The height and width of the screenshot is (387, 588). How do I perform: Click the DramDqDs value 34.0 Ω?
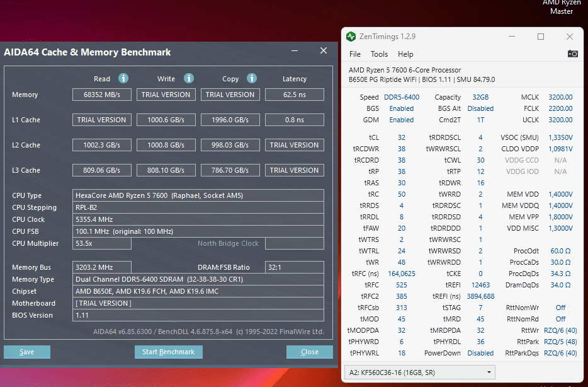(560, 285)
